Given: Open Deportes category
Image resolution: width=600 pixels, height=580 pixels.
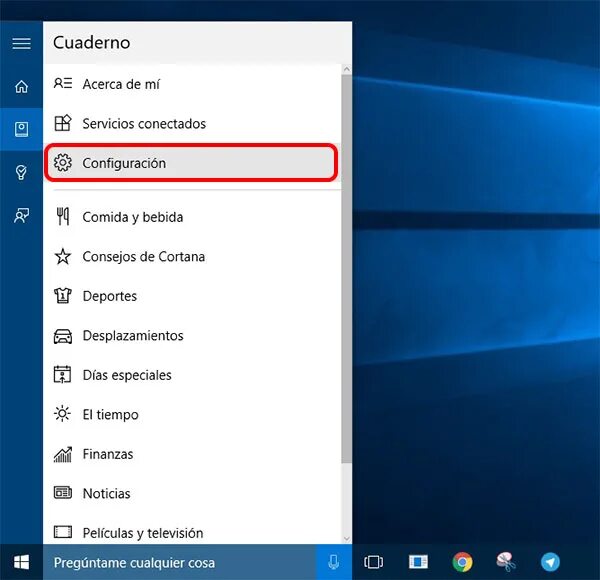Looking at the screenshot, I should (x=192, y=296).
